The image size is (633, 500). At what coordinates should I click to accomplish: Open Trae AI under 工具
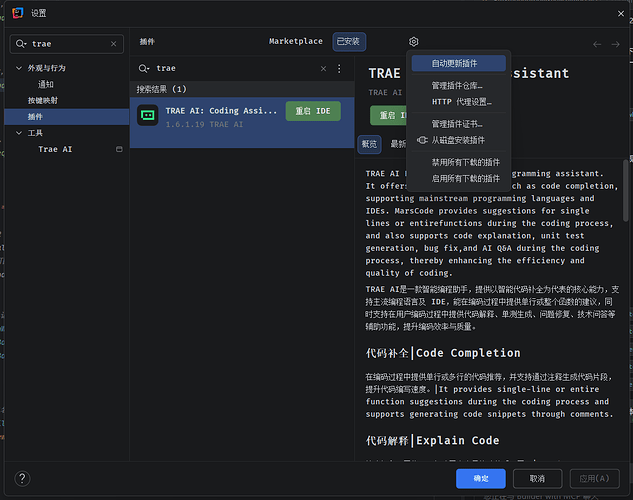coord(55,149)
